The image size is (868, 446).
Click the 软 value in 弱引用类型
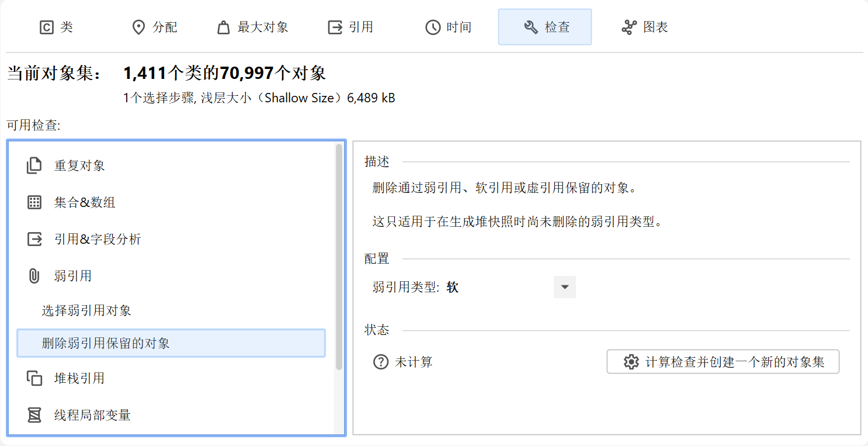click(453, 288)
